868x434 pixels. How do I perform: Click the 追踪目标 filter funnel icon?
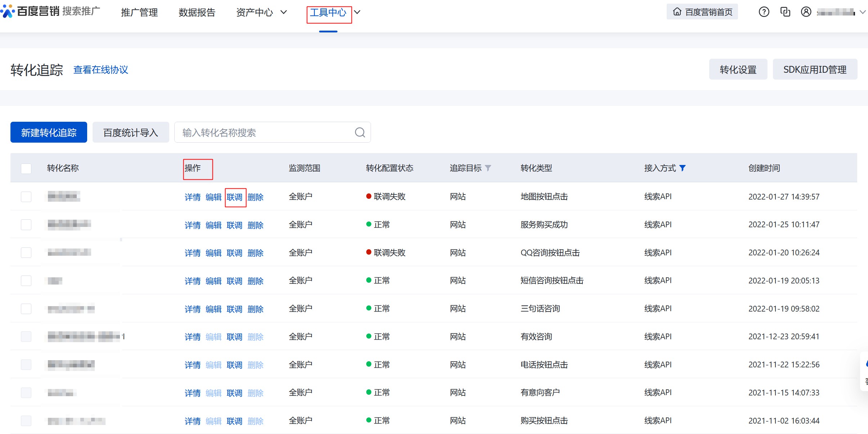[x=488, y=168]
